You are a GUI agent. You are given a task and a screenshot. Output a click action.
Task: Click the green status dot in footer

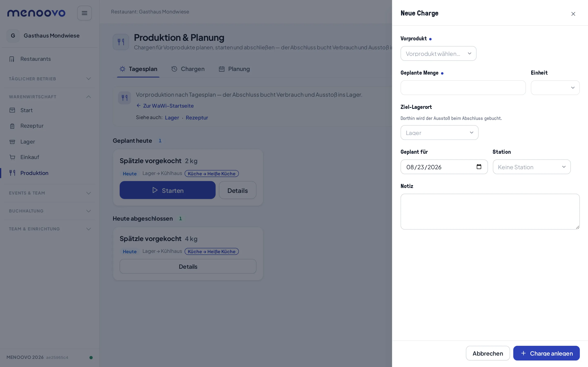point(91,357)
